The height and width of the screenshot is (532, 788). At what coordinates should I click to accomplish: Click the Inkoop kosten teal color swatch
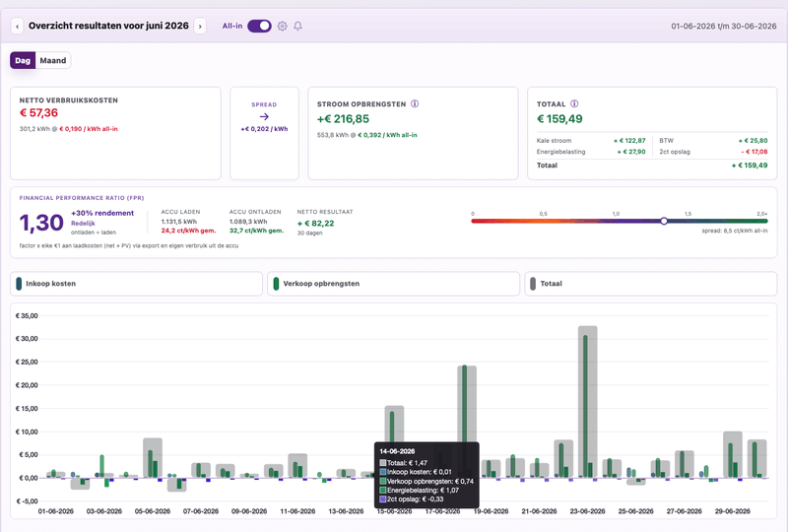(x=19, y=284)
